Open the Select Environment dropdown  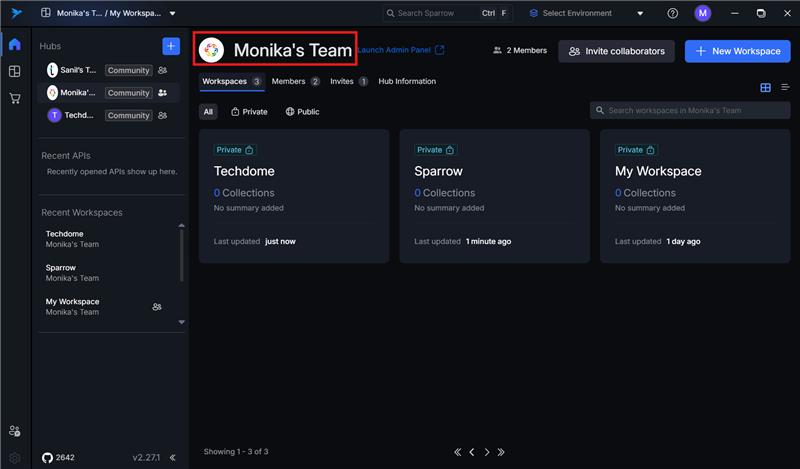(x=587, y=13)
